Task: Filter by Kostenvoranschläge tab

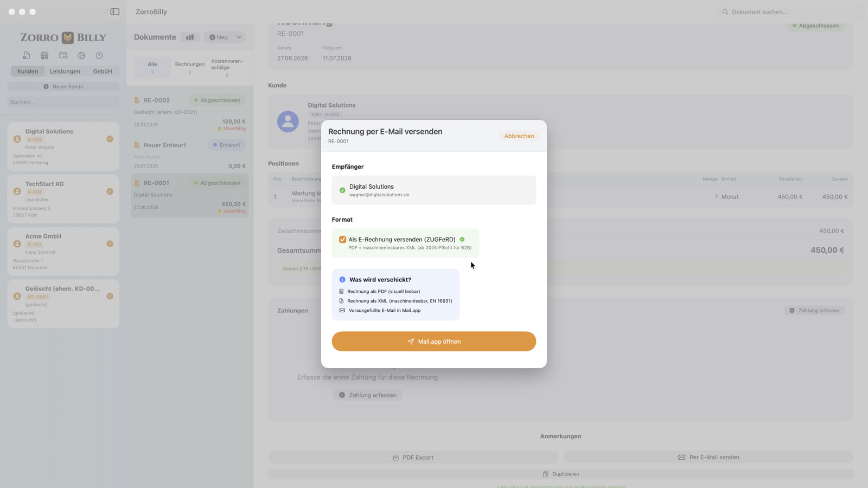Action: pyautogui.click(x=227, y=67)
